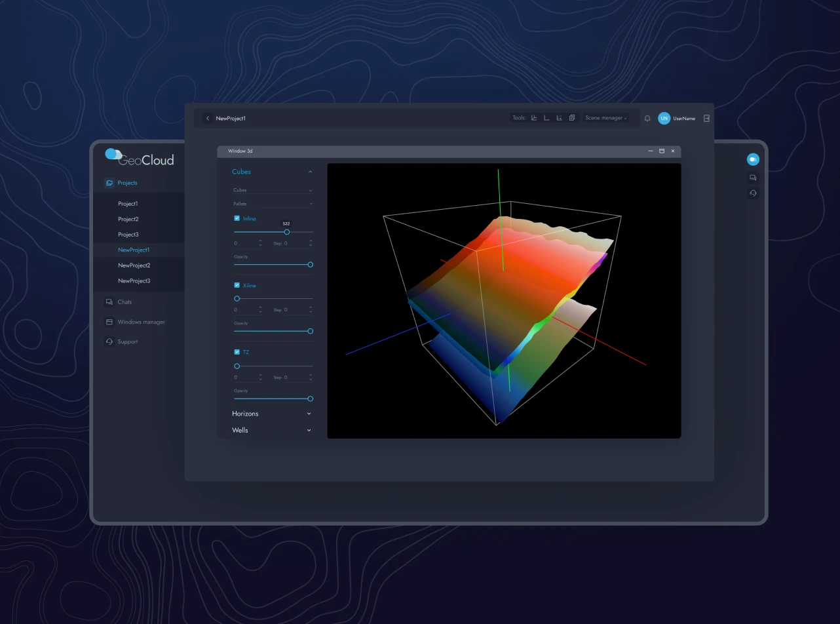The image size is (840, 624).
Task: Click the Support headset icon in sidebar
Action: coord(109,341)
